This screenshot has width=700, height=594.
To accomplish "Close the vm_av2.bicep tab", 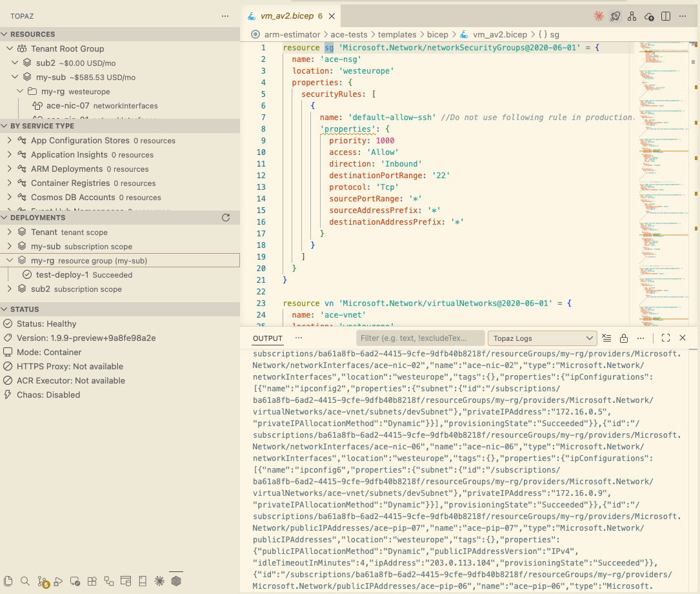I will (x=332, y=16).
